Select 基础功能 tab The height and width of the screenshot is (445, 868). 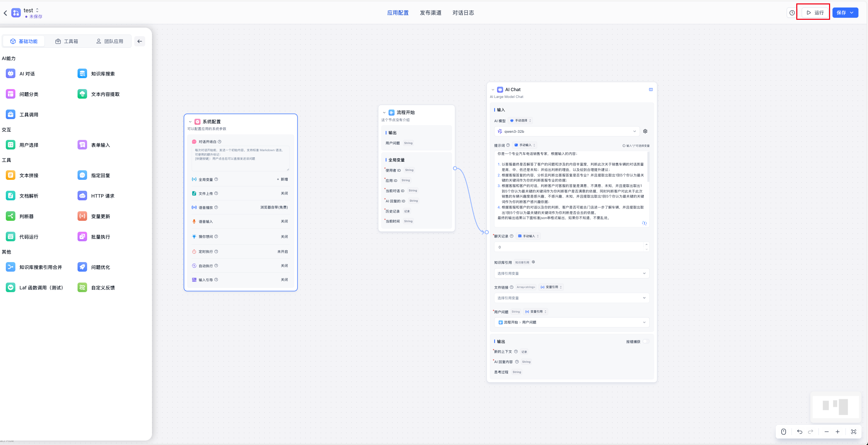pos(24,41)
